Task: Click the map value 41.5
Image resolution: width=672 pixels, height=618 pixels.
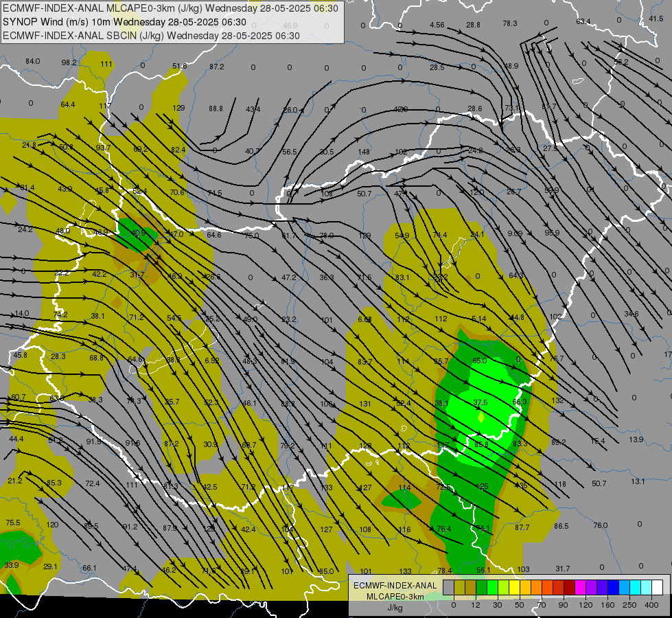Action: 656,19
